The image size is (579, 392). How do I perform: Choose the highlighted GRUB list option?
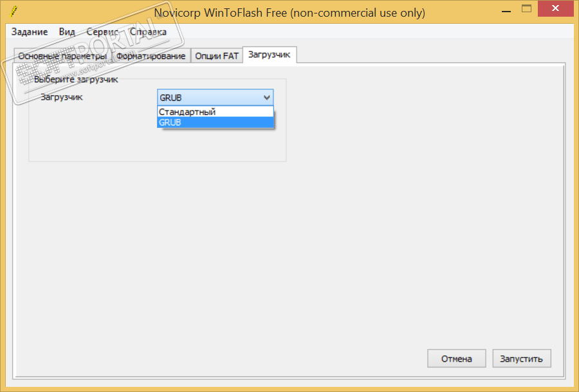coord(216,123)
